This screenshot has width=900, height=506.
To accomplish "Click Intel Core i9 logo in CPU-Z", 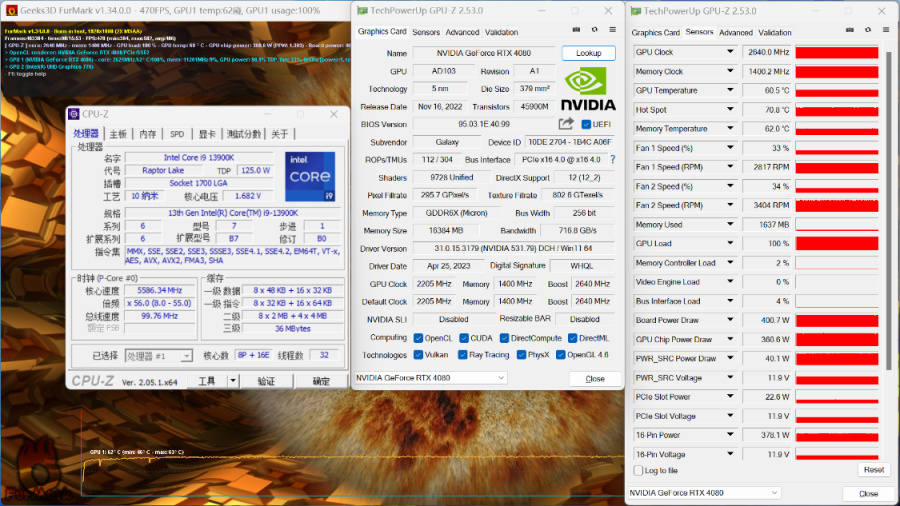I will coord(310,176).
